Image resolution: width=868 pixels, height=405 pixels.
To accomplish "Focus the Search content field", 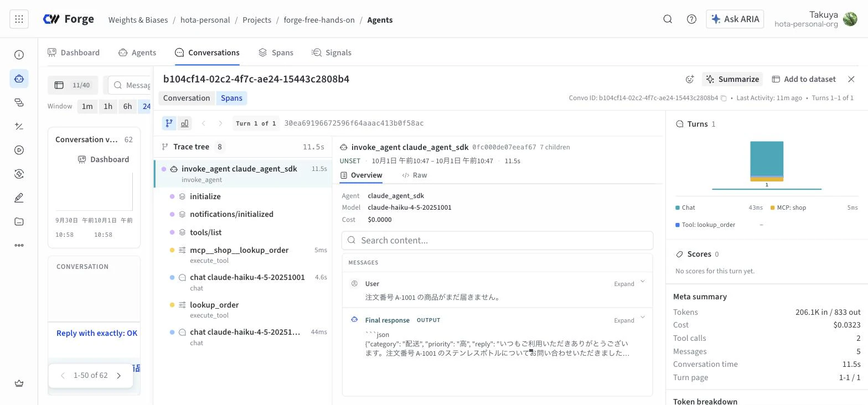I will (497, 240).
